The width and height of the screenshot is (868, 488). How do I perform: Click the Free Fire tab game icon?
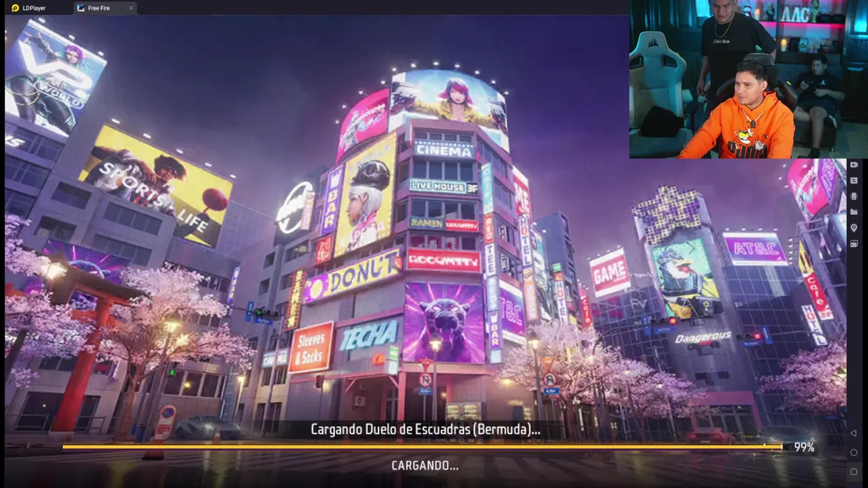tap(81, 8)
